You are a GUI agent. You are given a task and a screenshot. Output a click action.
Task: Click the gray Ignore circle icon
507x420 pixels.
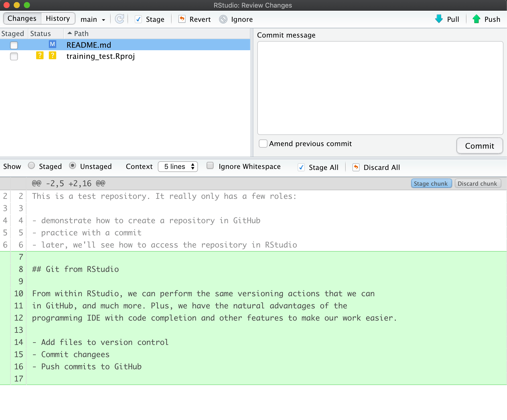tap(223, 19)
